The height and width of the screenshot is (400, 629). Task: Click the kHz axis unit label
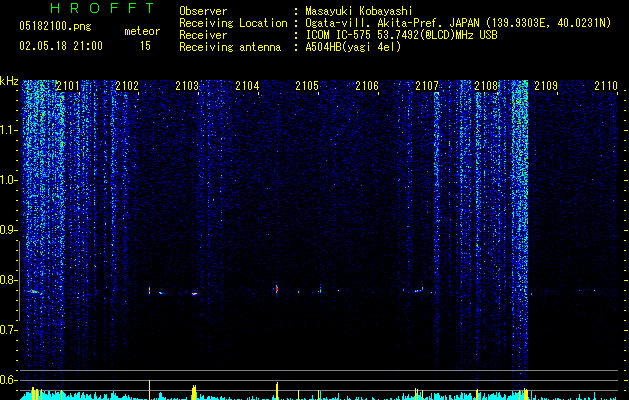(9, 81)
